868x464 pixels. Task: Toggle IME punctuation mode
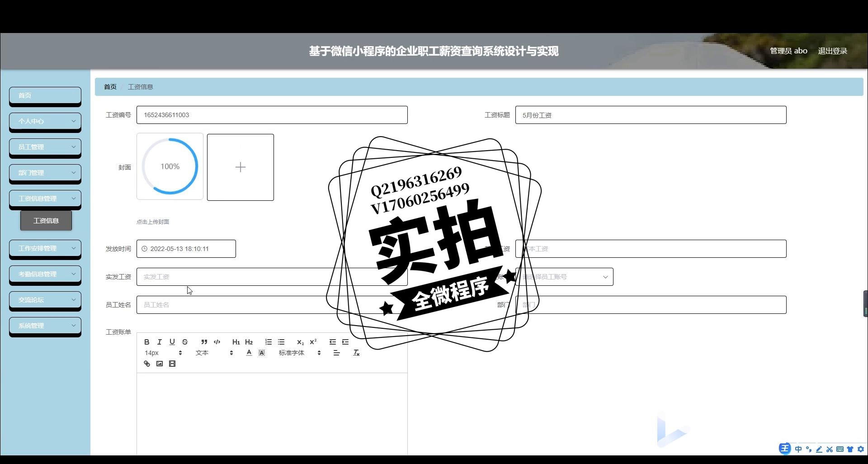coord(808,449)
